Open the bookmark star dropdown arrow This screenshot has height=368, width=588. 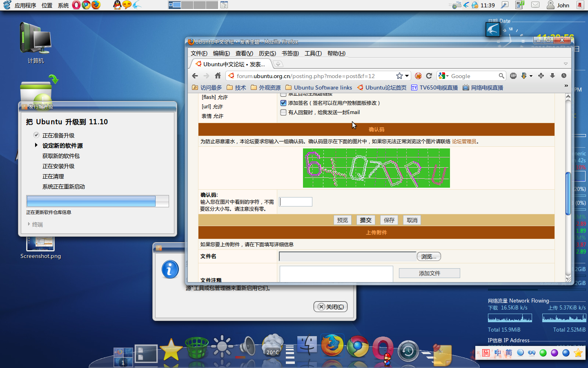pyautogui.click(x=407, y=76)
